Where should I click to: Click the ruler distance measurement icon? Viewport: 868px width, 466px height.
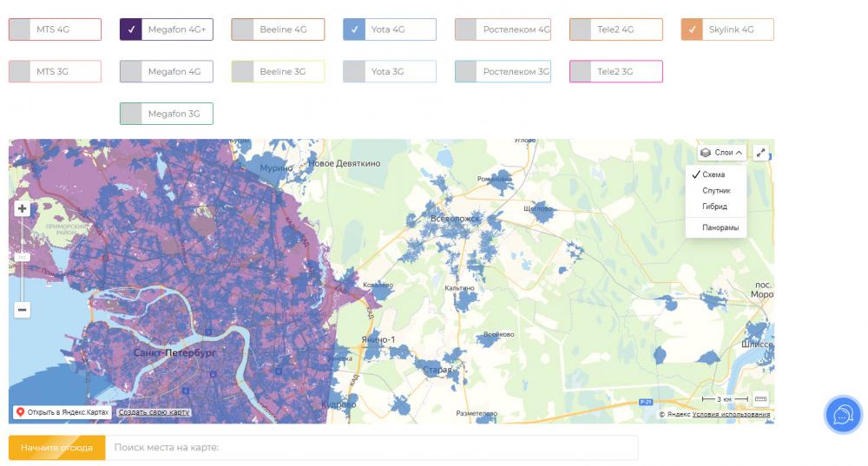click(x=760, y=400)
